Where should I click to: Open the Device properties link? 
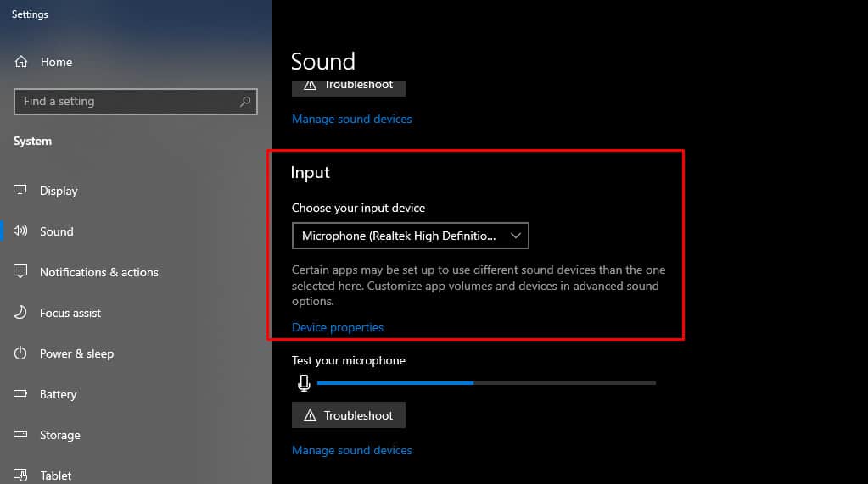click(x=338, y=327)
